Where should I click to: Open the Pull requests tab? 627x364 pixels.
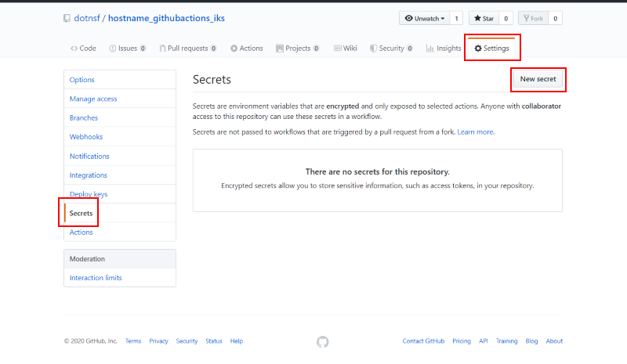188,49
